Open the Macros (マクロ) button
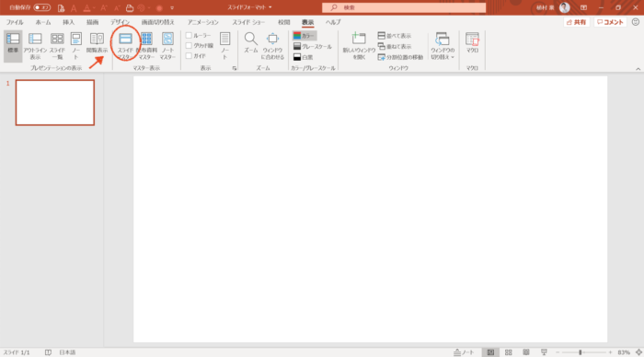Viewport: 644px width, 357px height. point(472,42)
